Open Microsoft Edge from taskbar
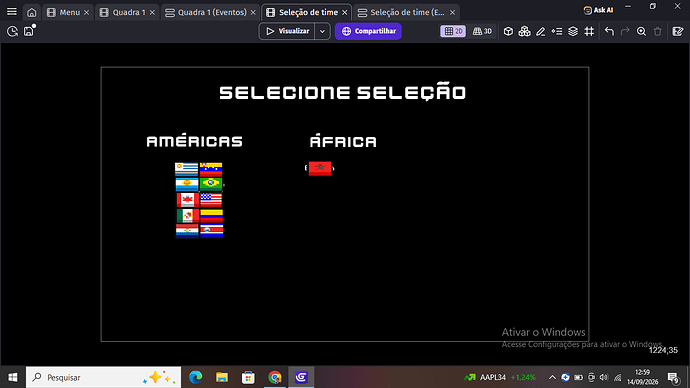Viewport: 690px width, 388px height. 195,377
